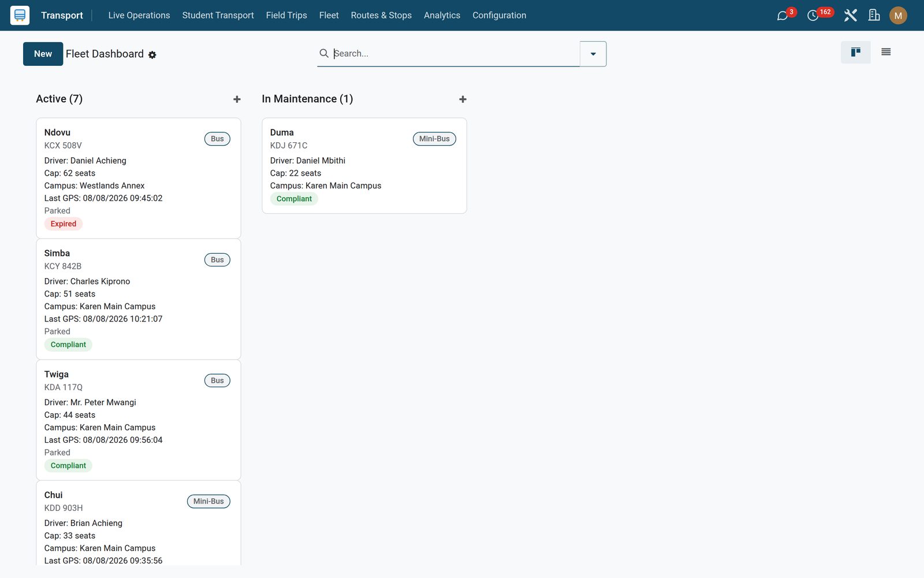
Task: Click the Mini-Bus tag on Duma card
Action: click(x=434, y=139)
